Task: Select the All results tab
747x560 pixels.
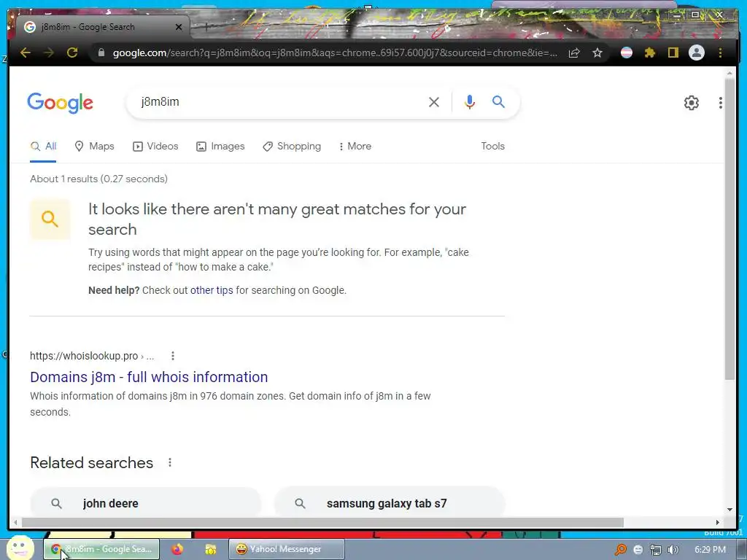Action: click(43, 146)
